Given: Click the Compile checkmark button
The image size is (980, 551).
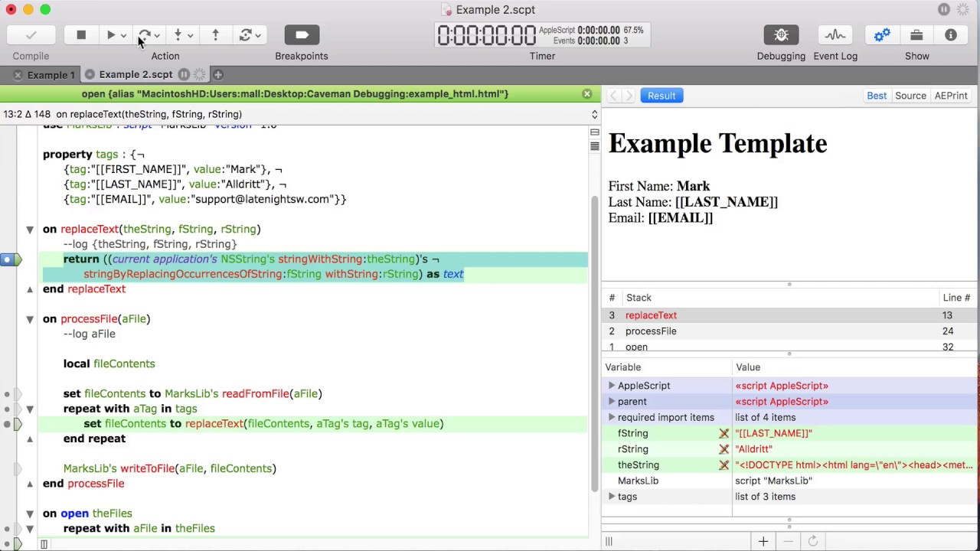Looking at the screenshot, I should coord(31,35).
